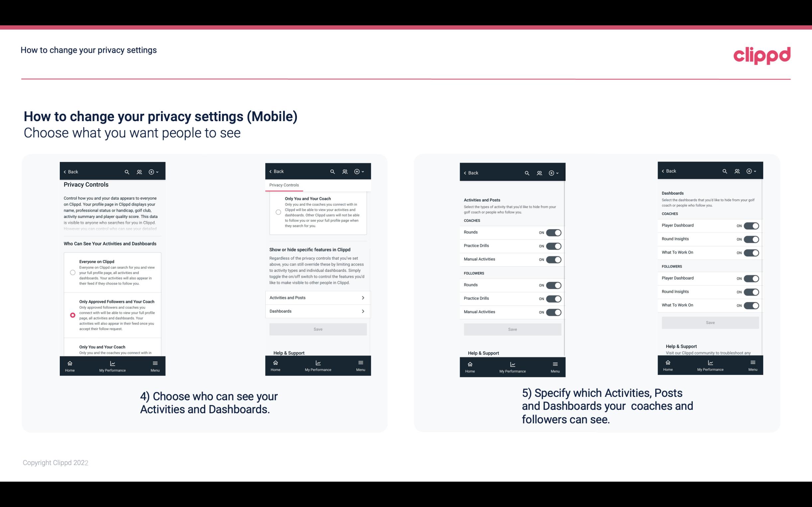The image size is (812, 507).
Task: Click Save button on Activities screen
Action: tap(511, 328)
